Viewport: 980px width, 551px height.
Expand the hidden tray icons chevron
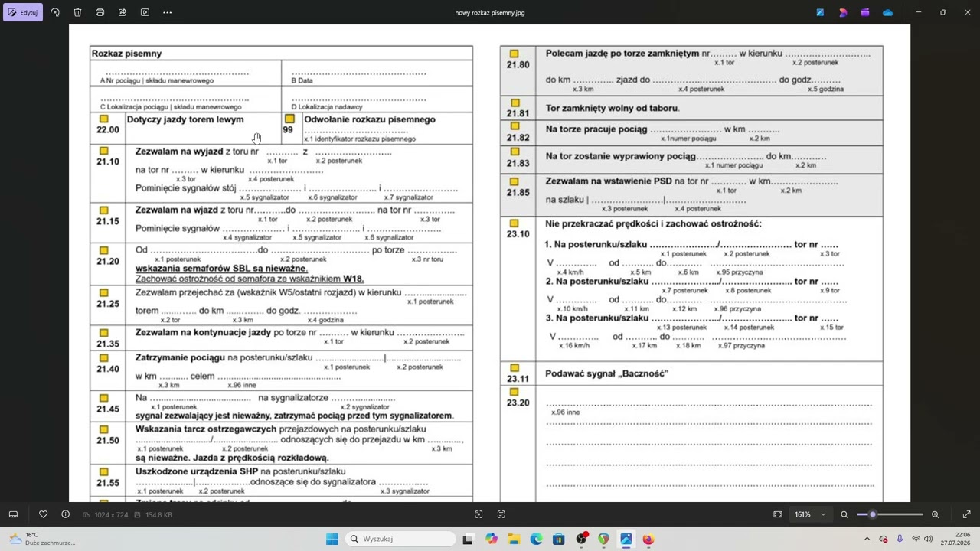867,539
